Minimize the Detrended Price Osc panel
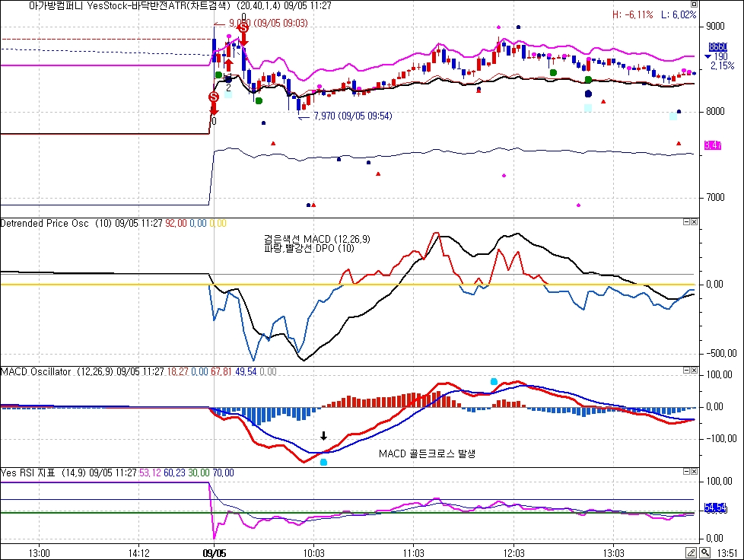744x560 pixels. (687, 221)
